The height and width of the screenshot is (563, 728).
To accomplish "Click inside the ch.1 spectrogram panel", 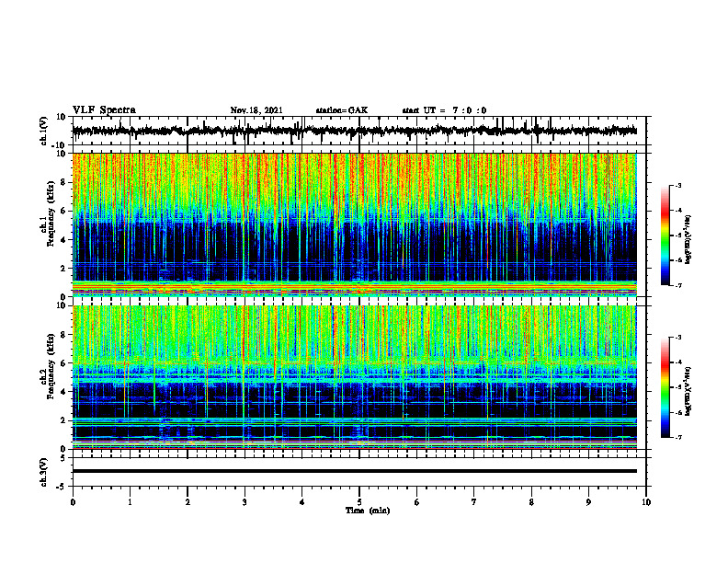I will tap(355, 224).
